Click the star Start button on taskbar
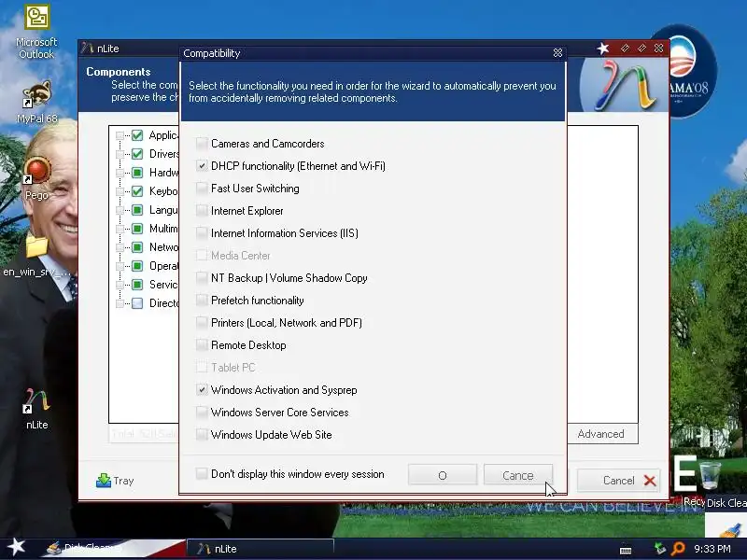 [16, 547]
